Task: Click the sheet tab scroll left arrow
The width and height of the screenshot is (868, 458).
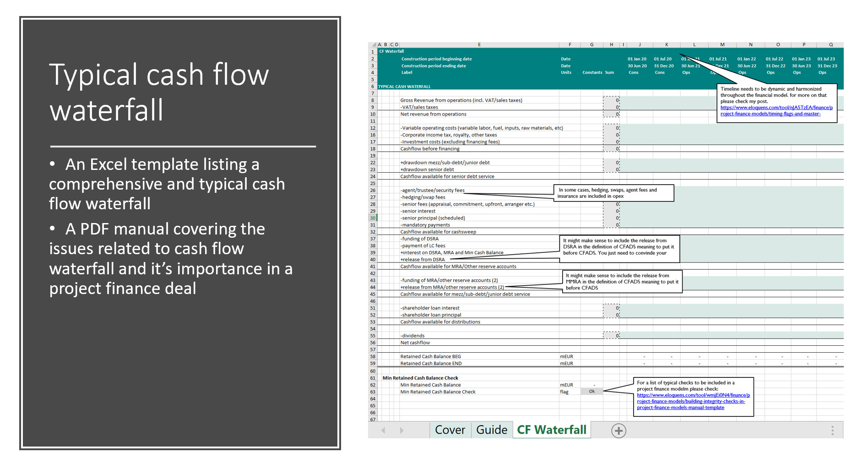Action: [x=383, y=431]
